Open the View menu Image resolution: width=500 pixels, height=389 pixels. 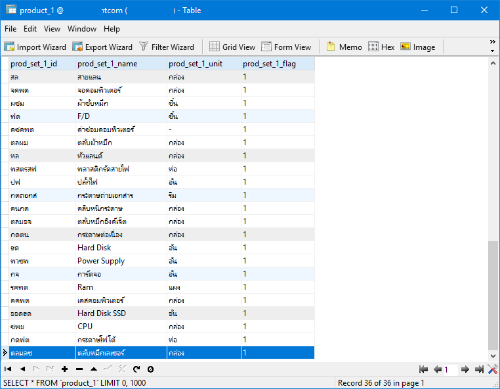click(52, 29)
